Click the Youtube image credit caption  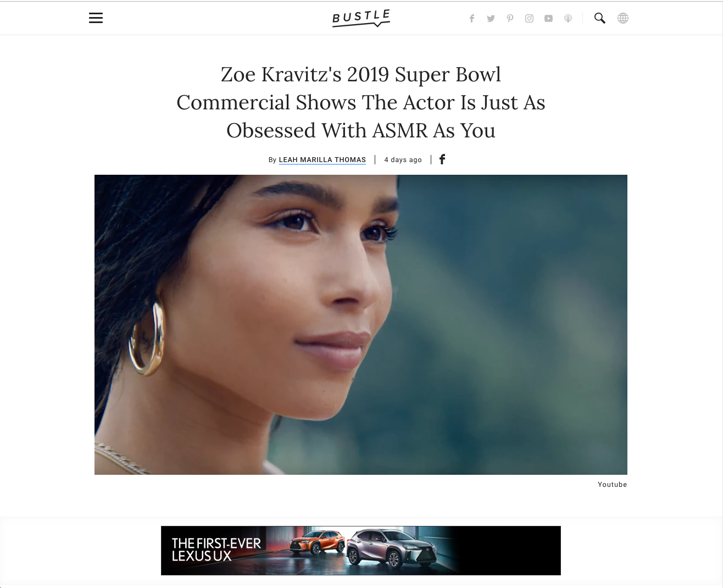[x=612, y=485]
